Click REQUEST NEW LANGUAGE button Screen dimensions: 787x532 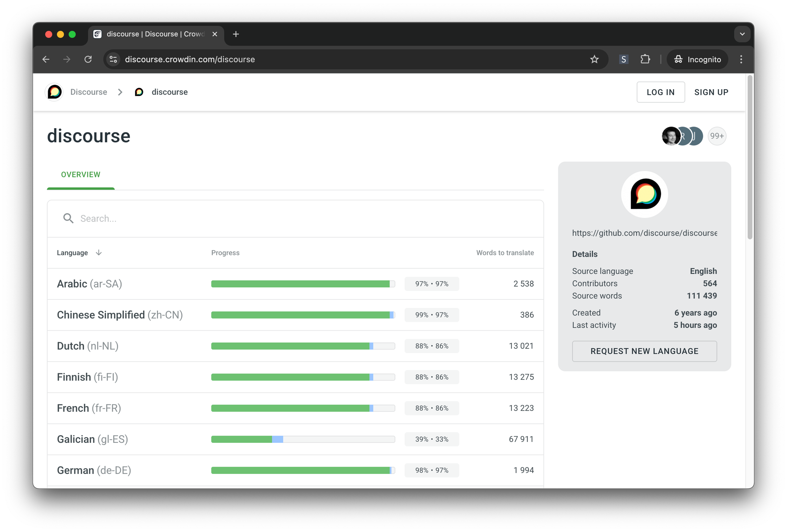click(644, 351)
